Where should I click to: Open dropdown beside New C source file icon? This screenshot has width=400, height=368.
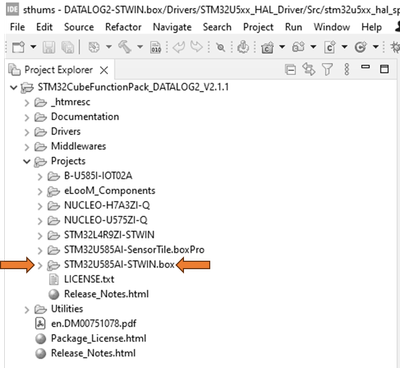(345, 47)
